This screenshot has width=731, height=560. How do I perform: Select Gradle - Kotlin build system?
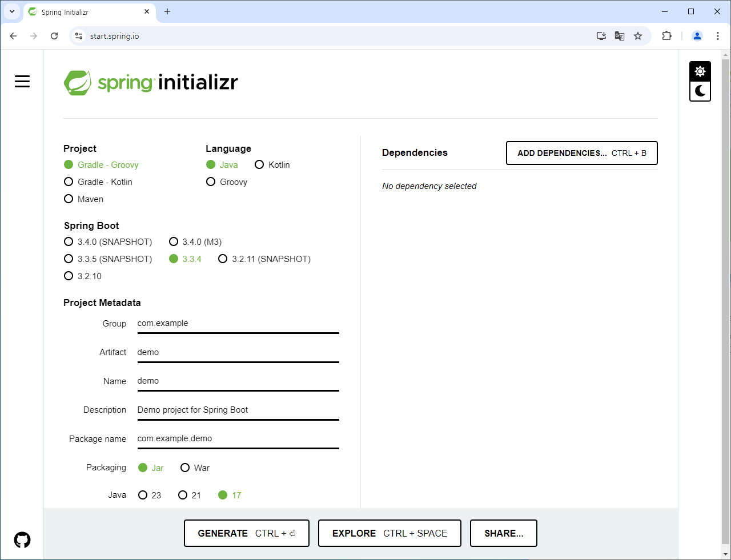coord(69,182)
